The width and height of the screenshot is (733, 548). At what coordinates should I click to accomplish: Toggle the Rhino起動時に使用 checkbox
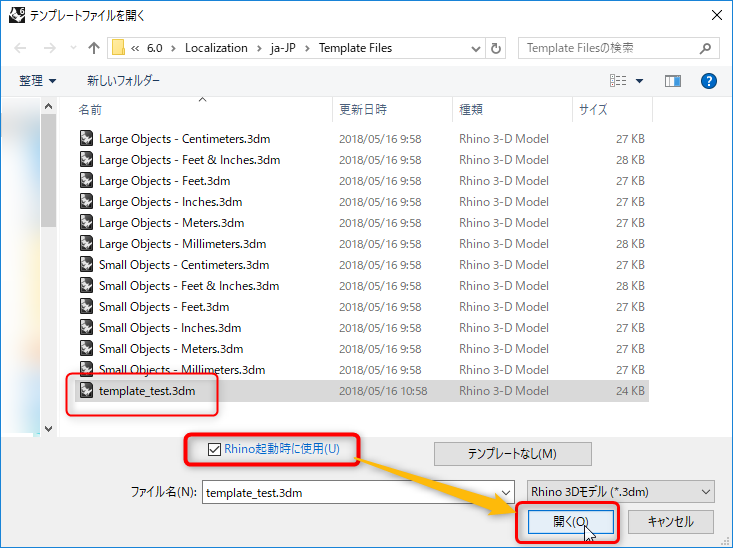214,449
